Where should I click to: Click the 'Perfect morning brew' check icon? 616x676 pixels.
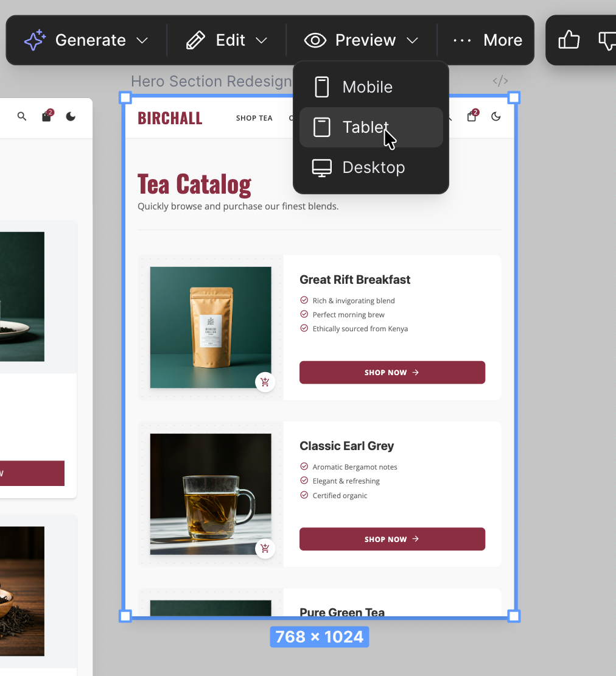tap(304, 314)
